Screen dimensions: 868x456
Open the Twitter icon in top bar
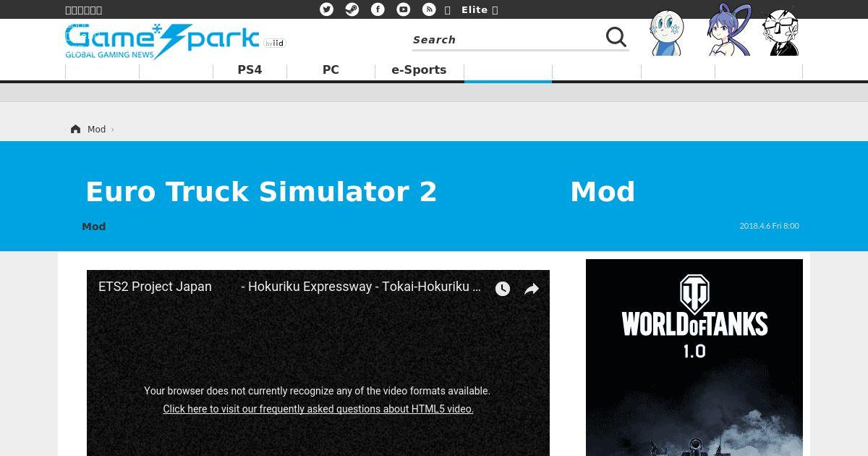click(x=327, y=9)
